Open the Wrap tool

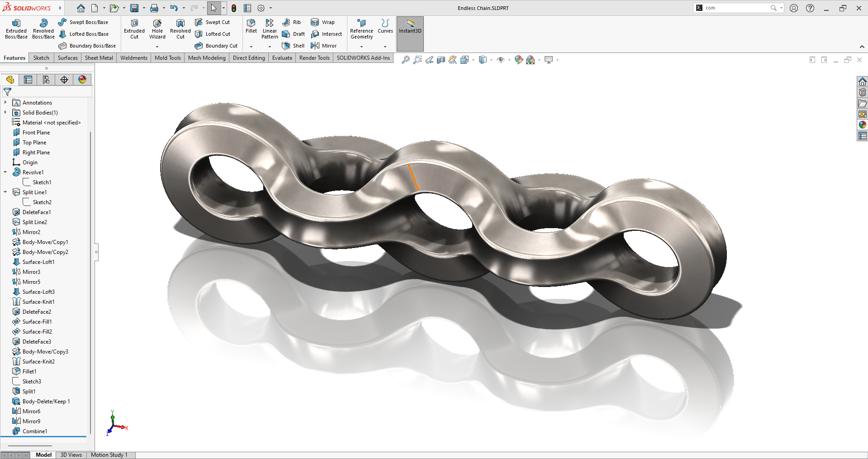click(323, 22)
